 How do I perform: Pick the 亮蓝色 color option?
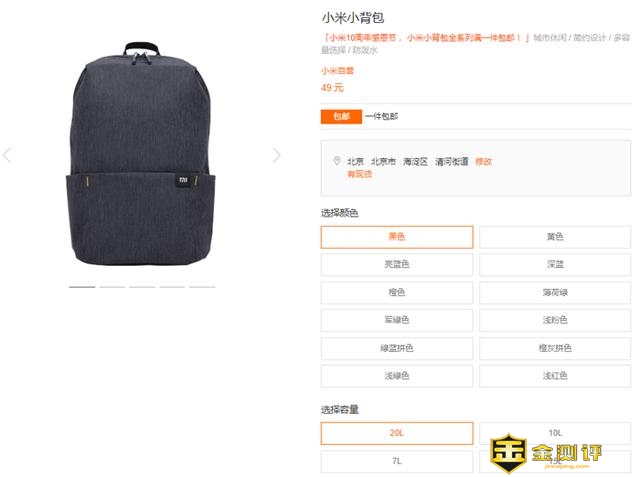[397, 264]
